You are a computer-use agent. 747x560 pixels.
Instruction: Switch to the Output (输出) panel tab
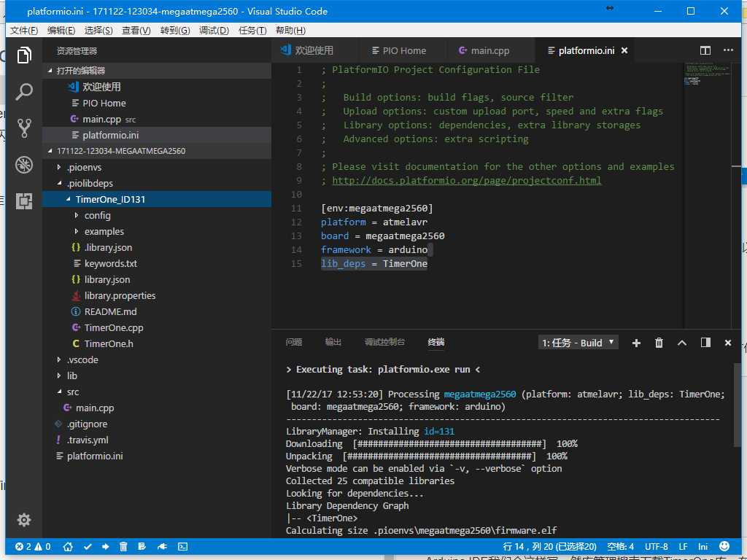[x=333, y=342]
